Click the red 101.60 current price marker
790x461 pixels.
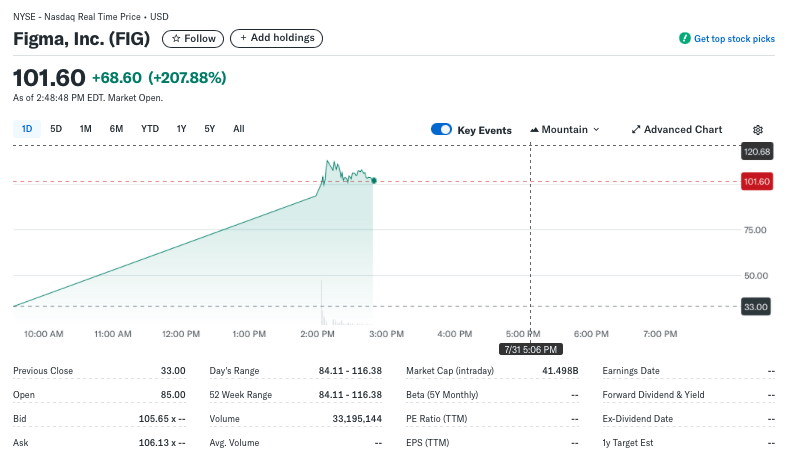click(757, 181)
